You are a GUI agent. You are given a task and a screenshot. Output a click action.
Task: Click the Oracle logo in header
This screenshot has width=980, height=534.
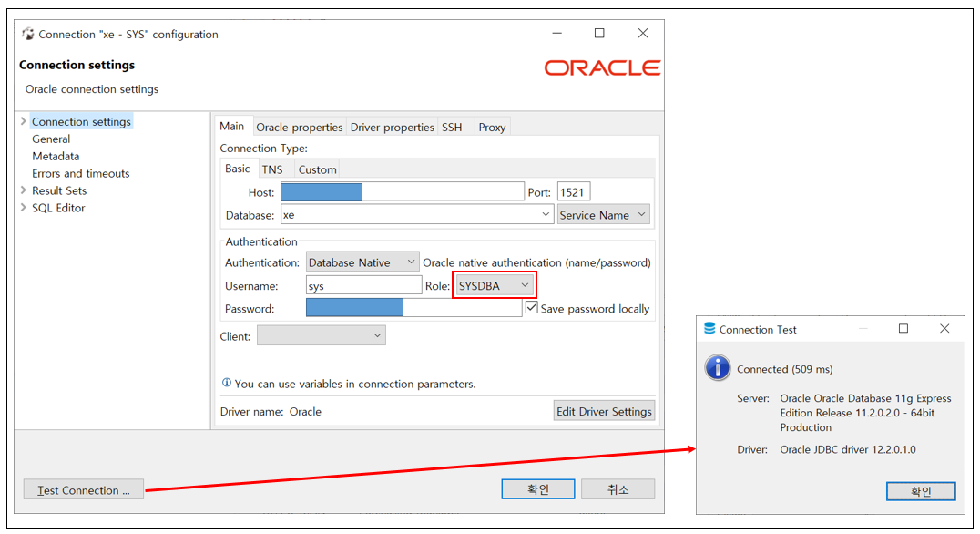(x=602, y=67)
